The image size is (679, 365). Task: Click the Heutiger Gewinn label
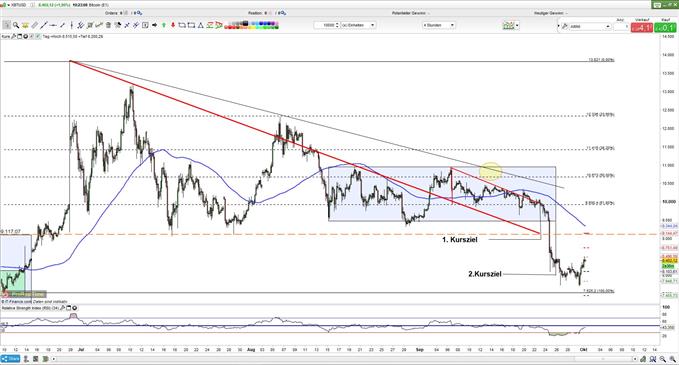(x=549, y=13)
